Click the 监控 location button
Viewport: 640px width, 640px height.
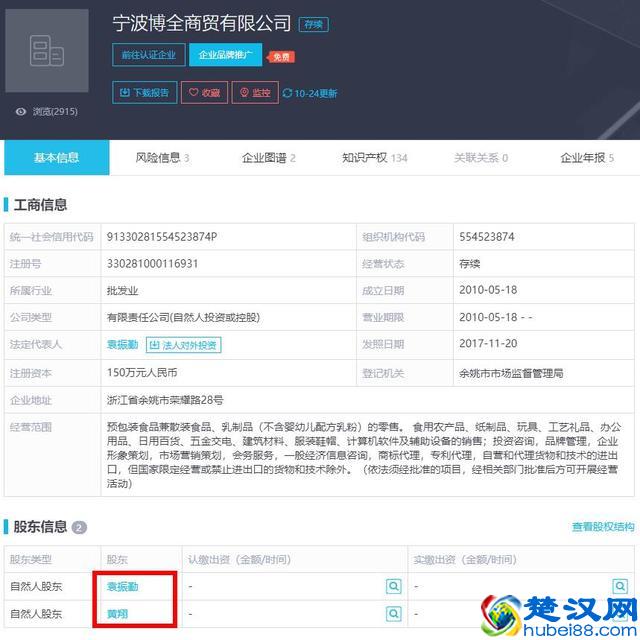click(x=255, y=92)
